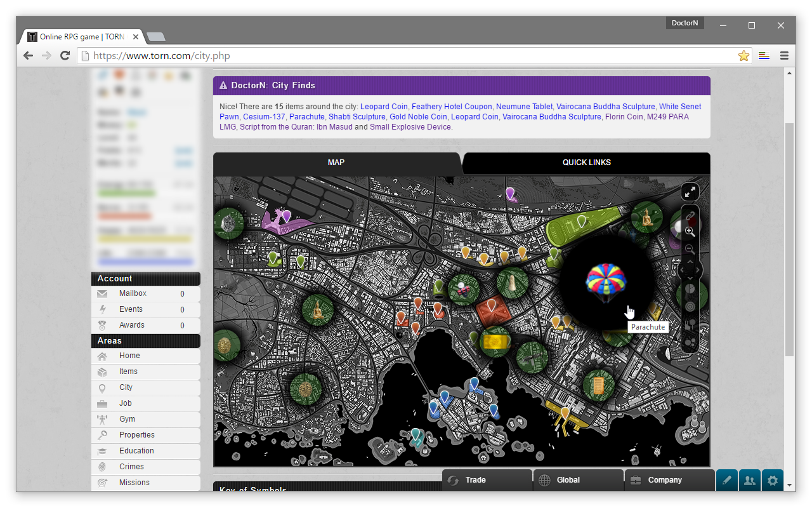
Task: Expand the Trade chat panel
Action: point(487,480)
